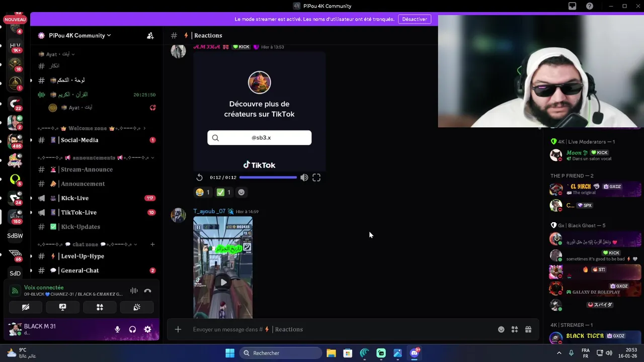Click the invite people icon beside server name
644x362 pixels.
click(150, 36)
